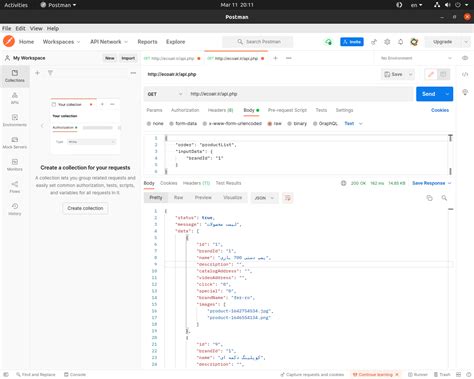Click the comments icon next to the pencil
474x379 pixels.
click(443, 74)
